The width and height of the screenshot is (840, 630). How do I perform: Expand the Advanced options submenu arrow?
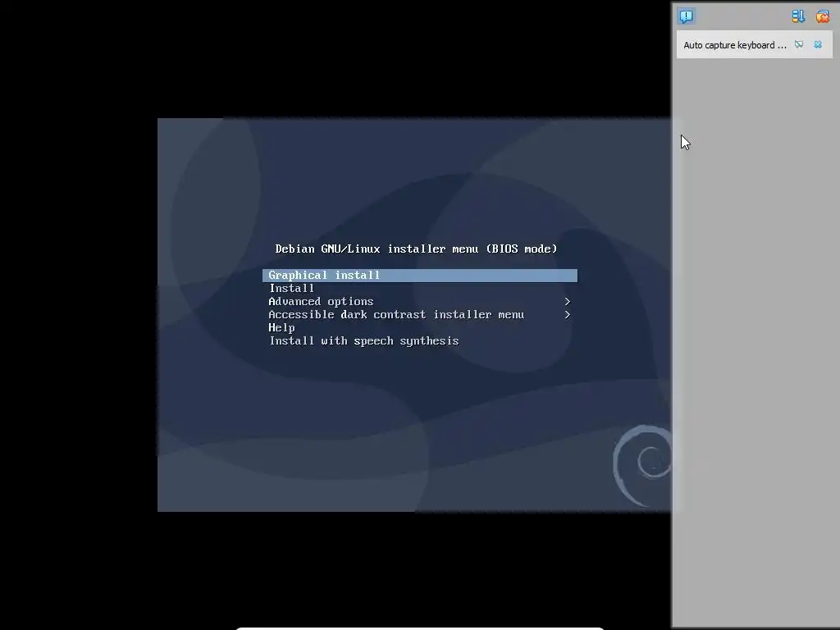tap(568, 302)
